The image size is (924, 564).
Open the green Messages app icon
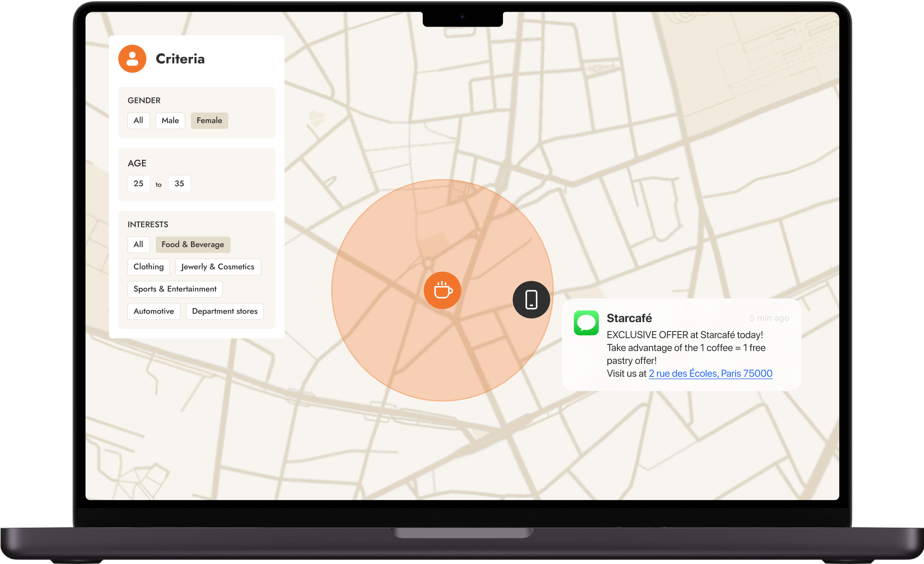[x=586, y=323]
